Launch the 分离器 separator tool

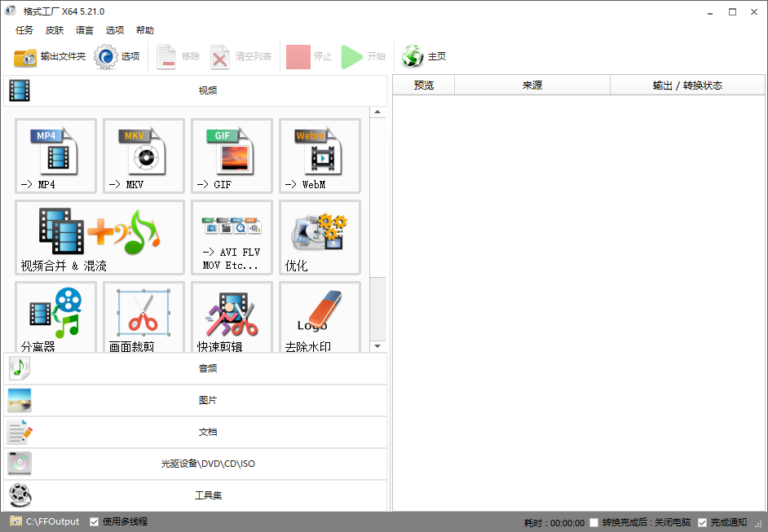pos(55,317)
